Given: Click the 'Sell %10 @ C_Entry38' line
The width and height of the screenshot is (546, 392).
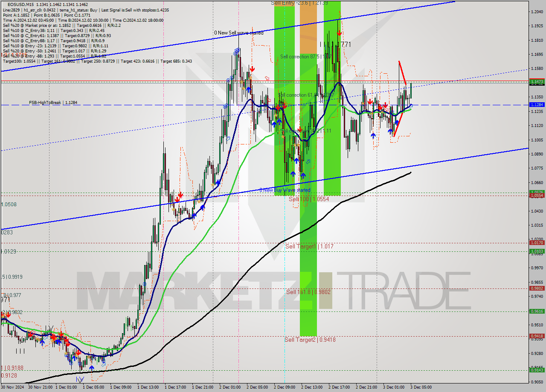Looking at the screenshot, I should 54,30.
